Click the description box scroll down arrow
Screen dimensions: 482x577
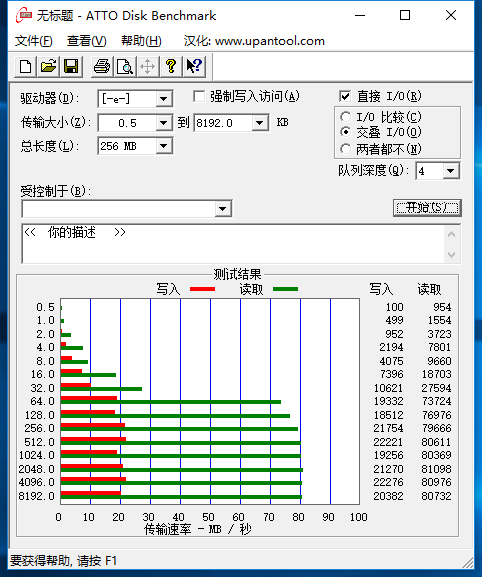451,254
